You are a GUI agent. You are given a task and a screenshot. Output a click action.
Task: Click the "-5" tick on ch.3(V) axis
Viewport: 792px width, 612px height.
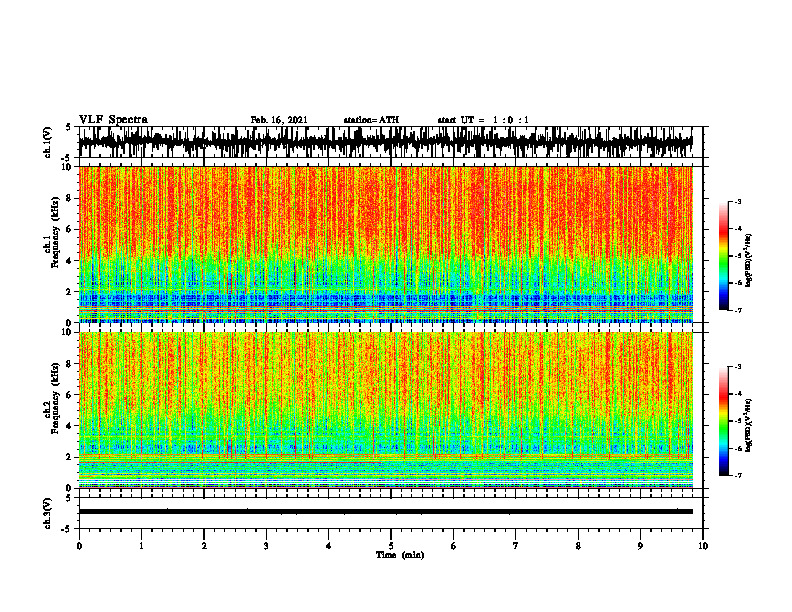coord(67,529)
